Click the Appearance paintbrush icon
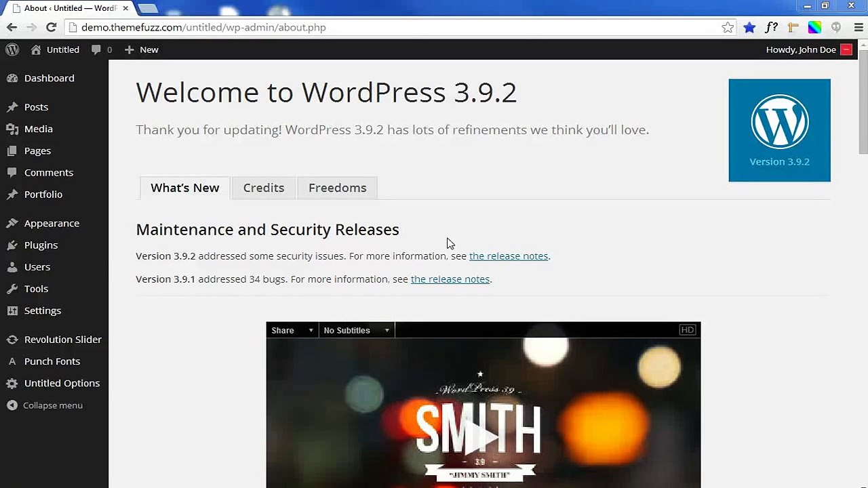Image resolution: width=868 pixels, height=488 pixels. click(12, 223)
